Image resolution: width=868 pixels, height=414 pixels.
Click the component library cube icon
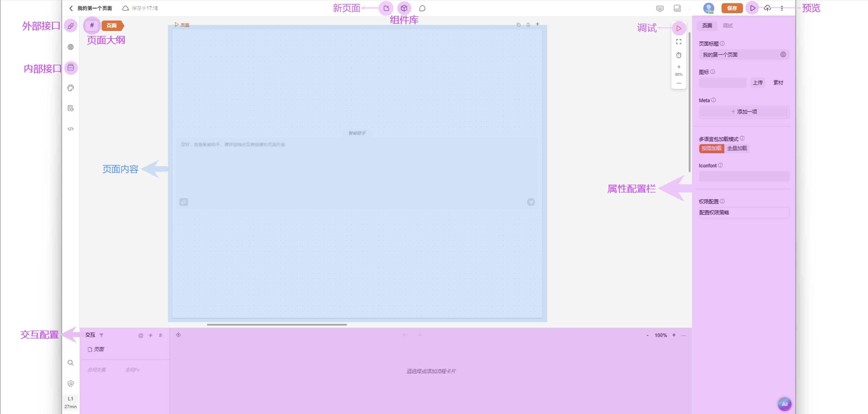click(404, 8)
